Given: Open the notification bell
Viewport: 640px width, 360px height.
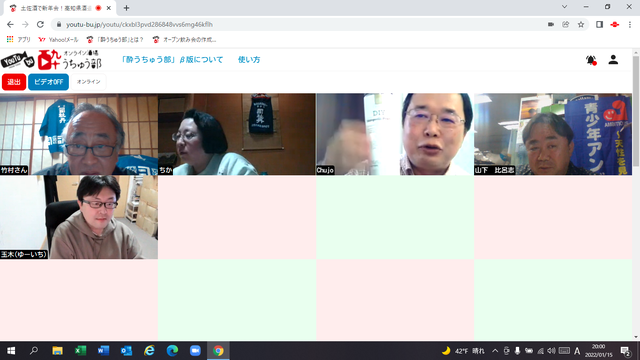Looking at the screenshot, I should [x=591, y=60].
